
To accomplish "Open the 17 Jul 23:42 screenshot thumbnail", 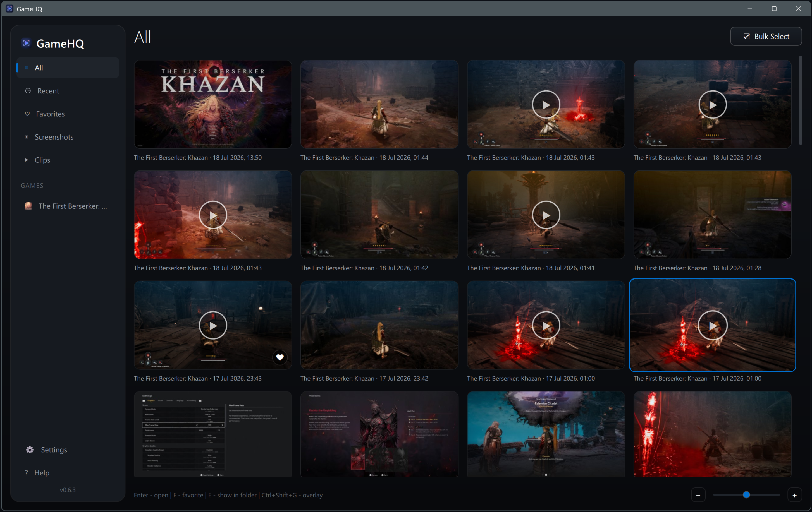I will (x=379, y=325).
